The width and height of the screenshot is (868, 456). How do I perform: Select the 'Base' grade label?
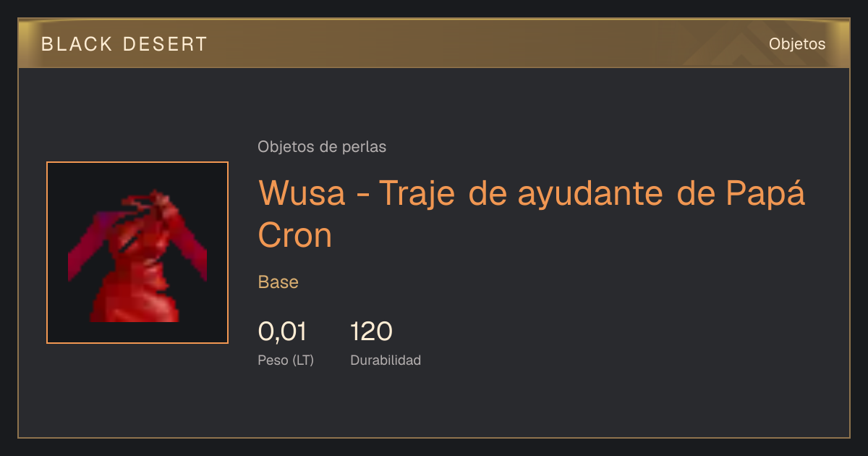278,282
